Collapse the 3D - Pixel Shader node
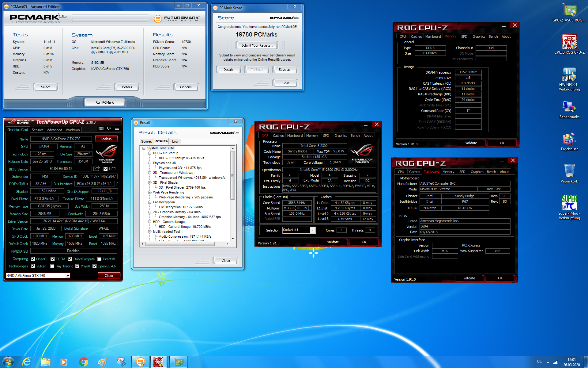 click(150, 182)
